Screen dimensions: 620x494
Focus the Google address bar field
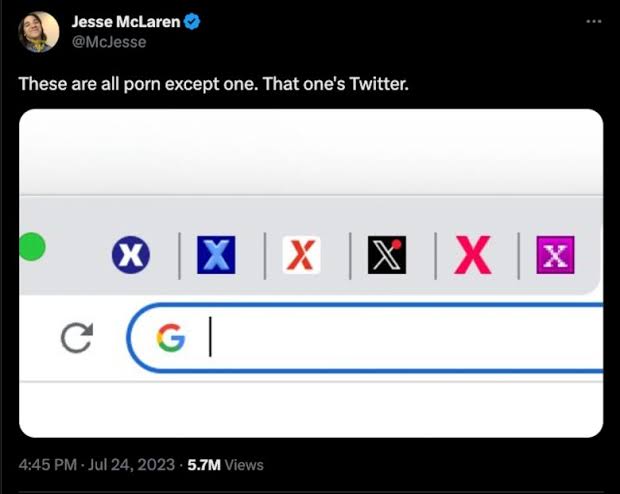[x=400, y=339]
